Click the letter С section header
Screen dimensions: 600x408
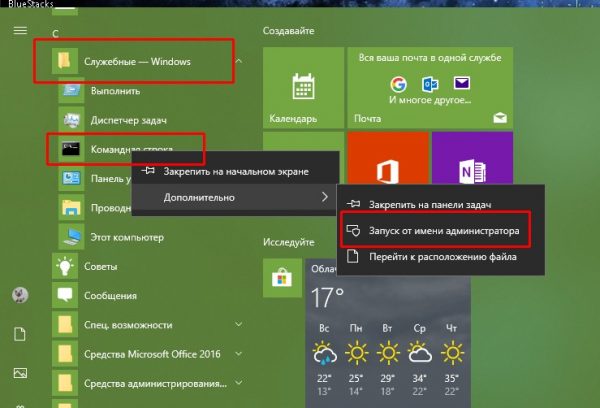[x=55, y=34]
